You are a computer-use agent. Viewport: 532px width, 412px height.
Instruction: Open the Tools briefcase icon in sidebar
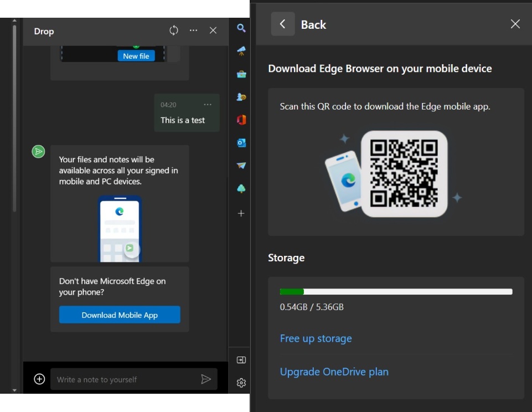point(241,74)
